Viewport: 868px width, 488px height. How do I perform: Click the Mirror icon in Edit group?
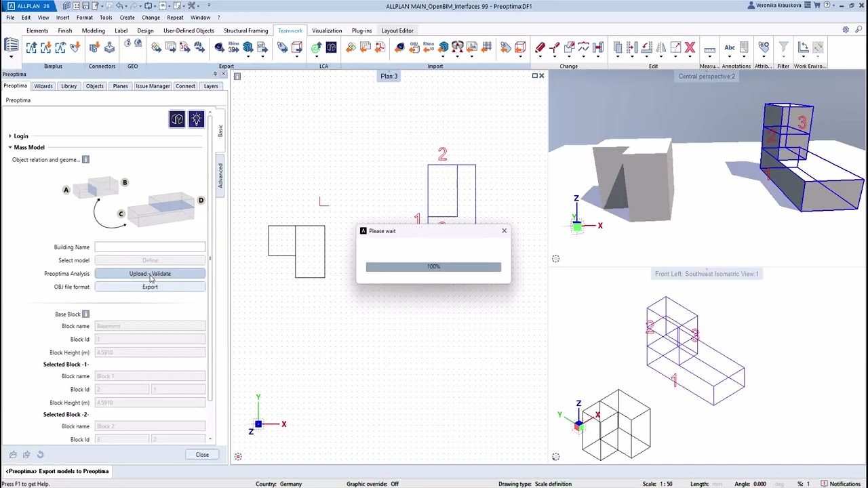pos(661,47)
